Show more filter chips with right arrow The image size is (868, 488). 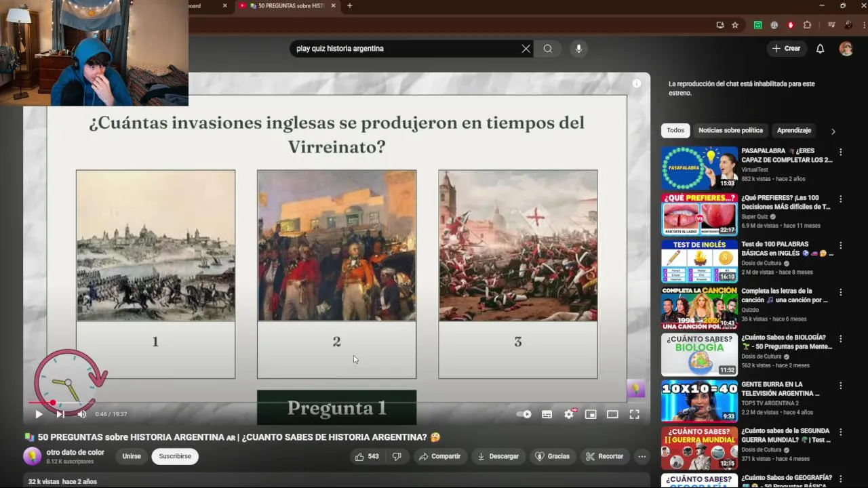pos(833,131)
